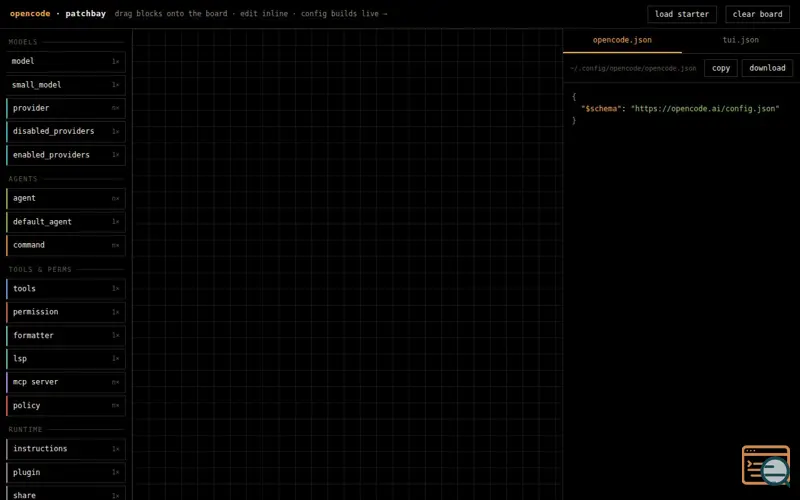Click the patchbay title text
Viewport: 800px width, 500px height.
pos(85,14)
